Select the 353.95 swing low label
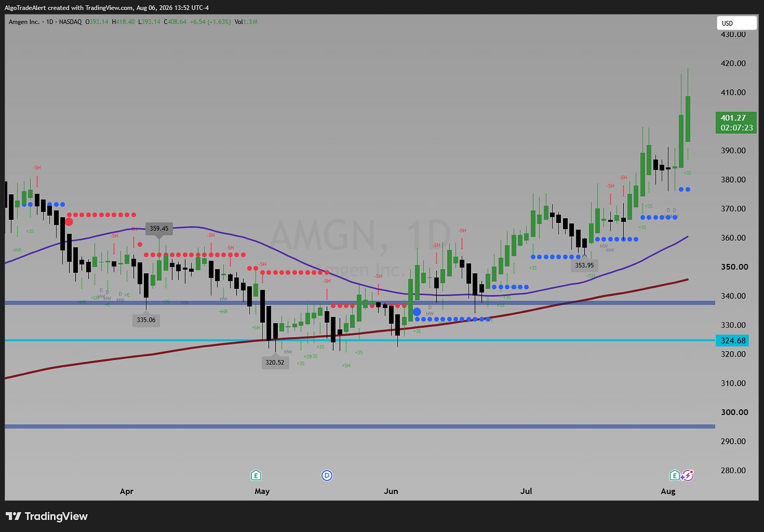Viewport: 764px width, 532px height. (584, 265)
